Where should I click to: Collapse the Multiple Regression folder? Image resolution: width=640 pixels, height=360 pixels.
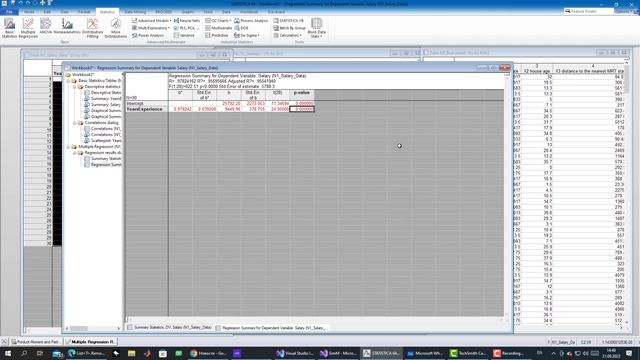(x=69, y=147)
